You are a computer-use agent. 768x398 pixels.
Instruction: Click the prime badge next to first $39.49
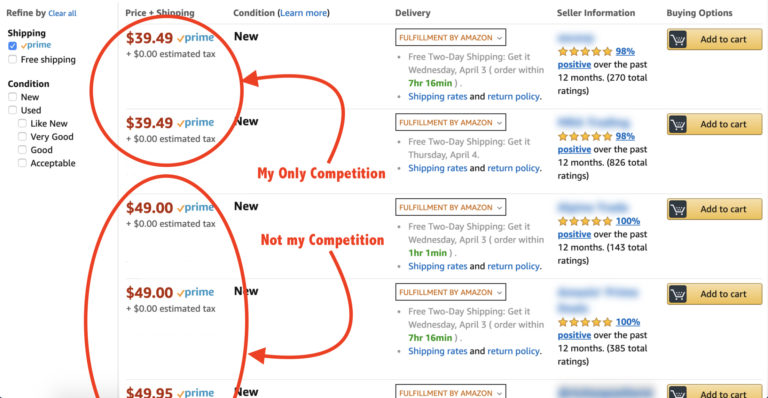(x=195, y=38)
